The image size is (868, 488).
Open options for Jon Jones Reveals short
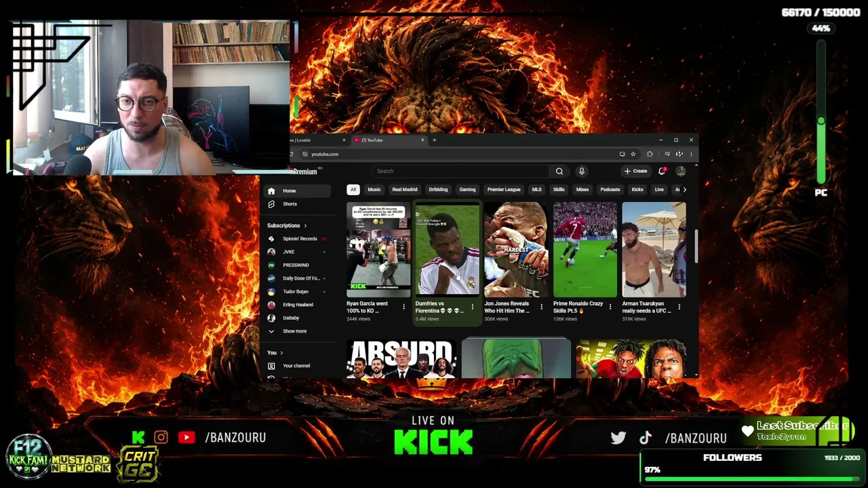tap(541, 307)
